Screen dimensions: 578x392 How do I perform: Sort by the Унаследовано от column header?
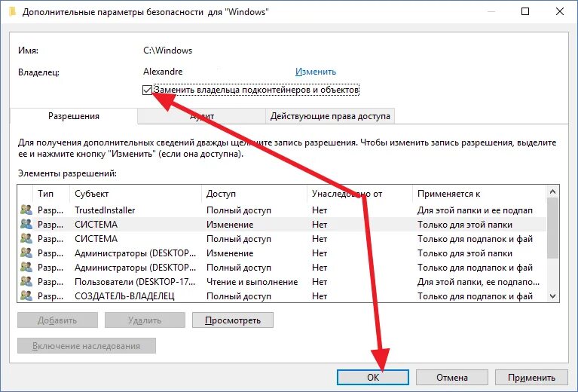click(359, 194)
